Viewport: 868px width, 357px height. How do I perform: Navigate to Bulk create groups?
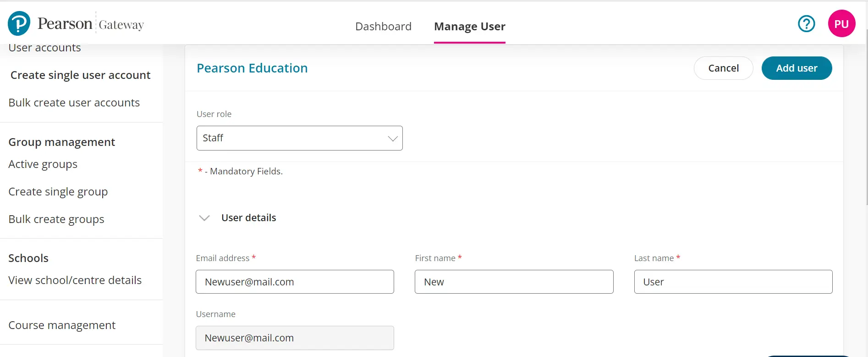coord(56,219)
